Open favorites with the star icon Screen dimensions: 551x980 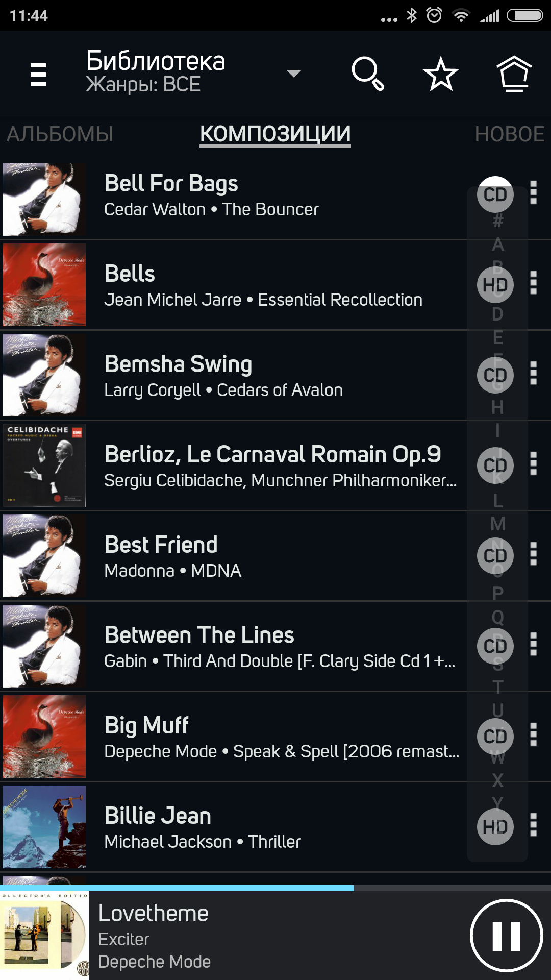pyautogui.click(x=441, y=74)
